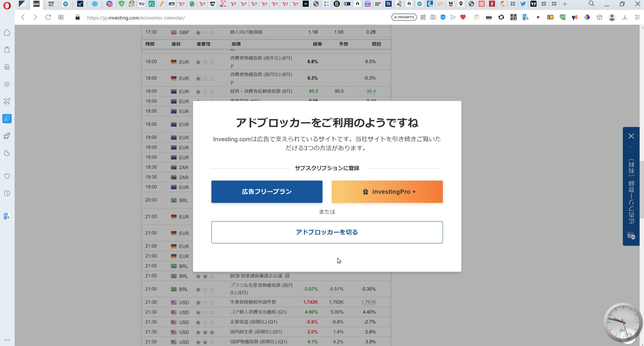Click the importance stars in 国内総生産 row
This screenshot has width=644, height=346.
click(205, 332)
